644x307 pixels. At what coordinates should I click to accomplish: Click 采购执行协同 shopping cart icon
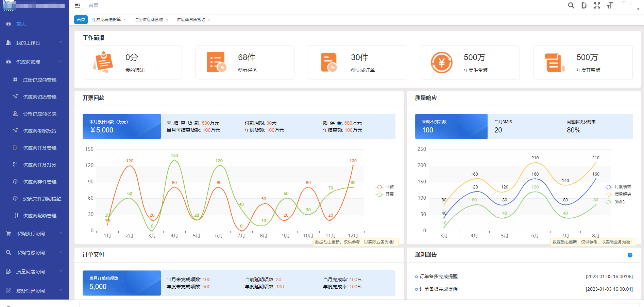click(9, 234)
